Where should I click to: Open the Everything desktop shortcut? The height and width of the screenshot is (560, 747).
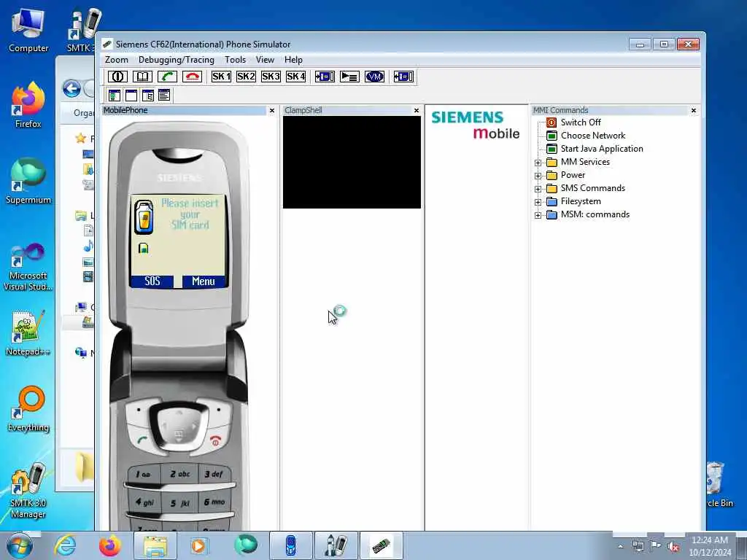[x=28, y=408]
